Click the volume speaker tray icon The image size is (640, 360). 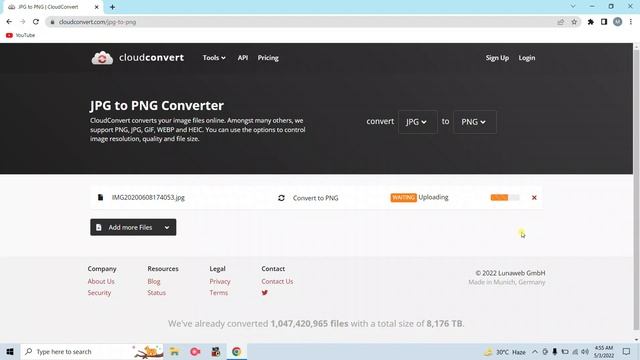(x=585, y=352)
